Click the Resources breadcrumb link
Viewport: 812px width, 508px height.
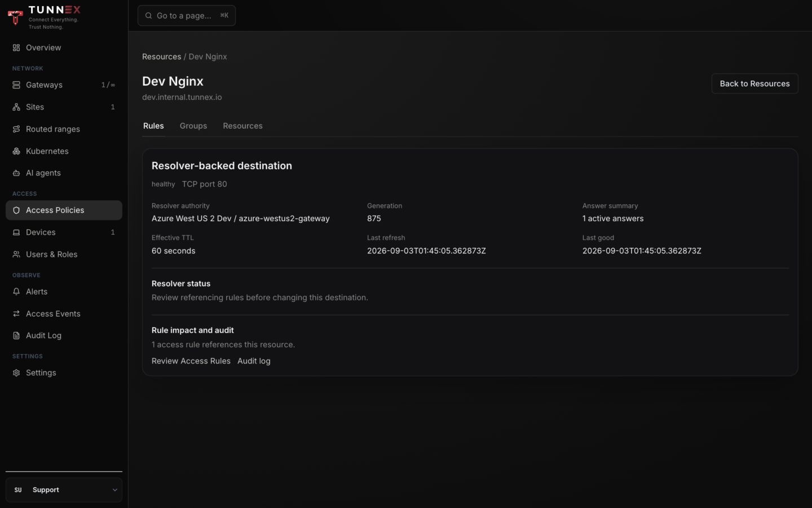(x=161, y=57)
